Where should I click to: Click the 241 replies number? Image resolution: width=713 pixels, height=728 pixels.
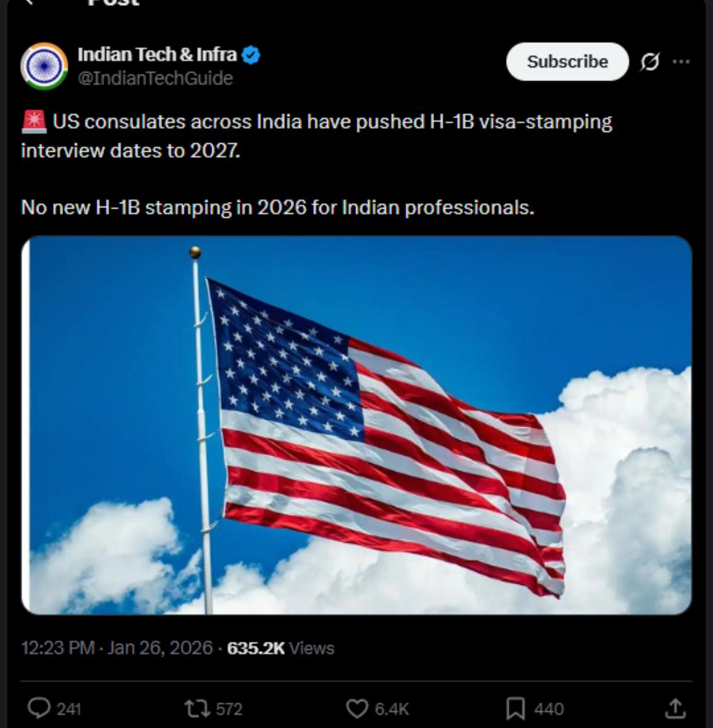click(69, 709)
